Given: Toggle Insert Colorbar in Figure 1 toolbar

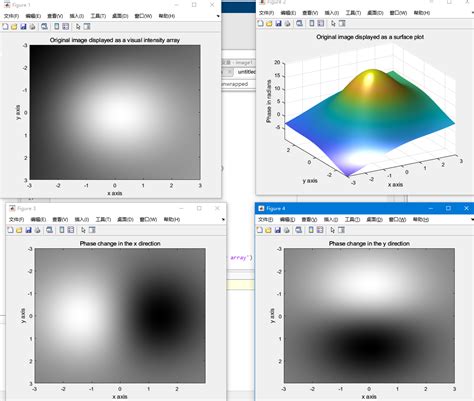Looking at the screenshot, I should click(57, 27).
